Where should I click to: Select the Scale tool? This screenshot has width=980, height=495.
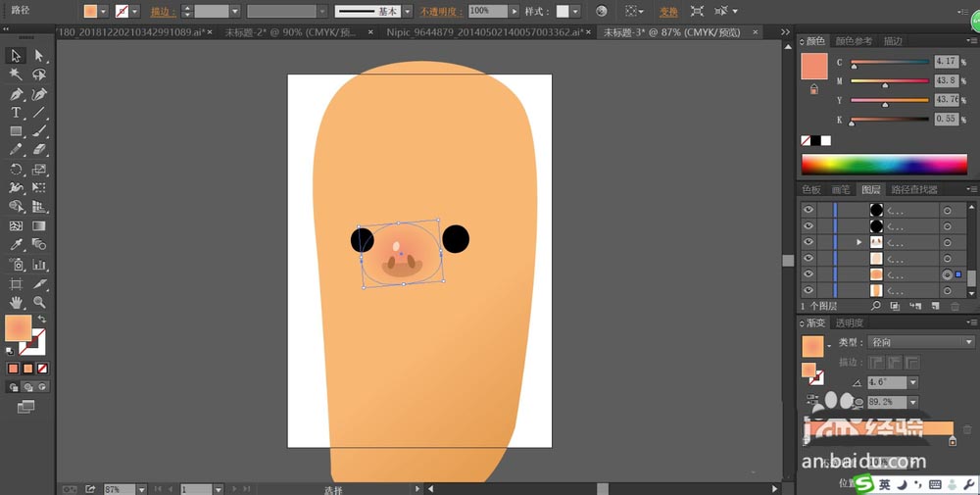pos(39,169)
